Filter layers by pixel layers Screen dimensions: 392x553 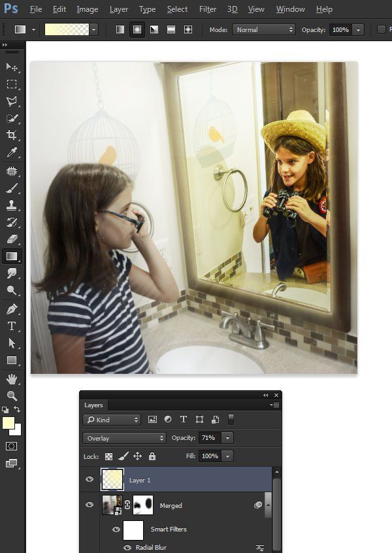pos(152,420)
